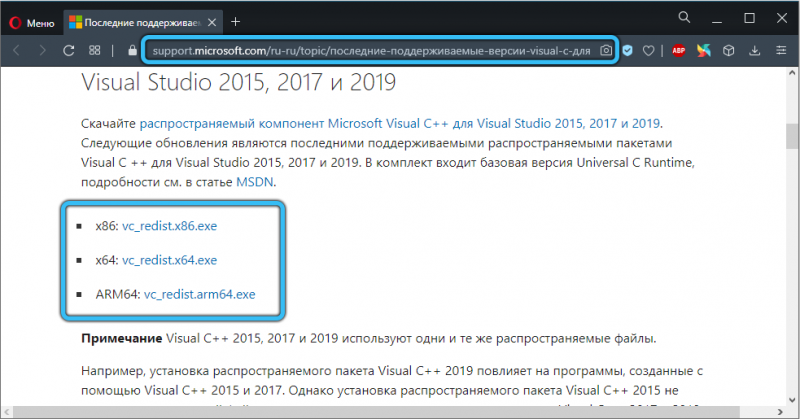800x419 pixels.
Task: Go forward to next page
Action: tap(42, 51)
